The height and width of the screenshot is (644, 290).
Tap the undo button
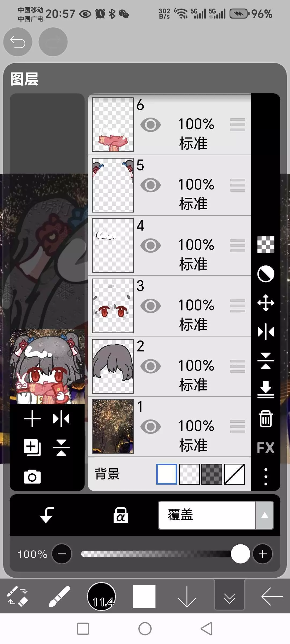[x=18, y=42]
